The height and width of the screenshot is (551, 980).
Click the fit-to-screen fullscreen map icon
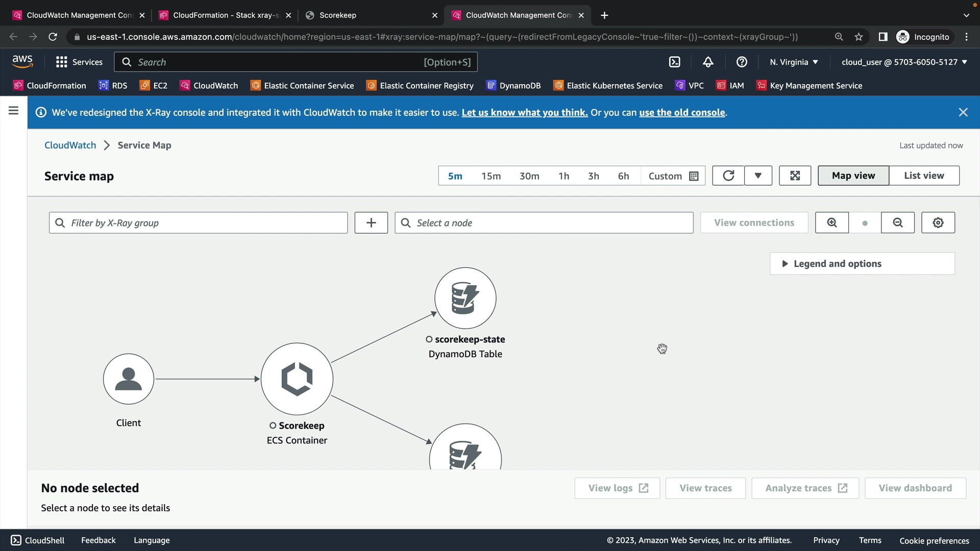coord(795,176)
